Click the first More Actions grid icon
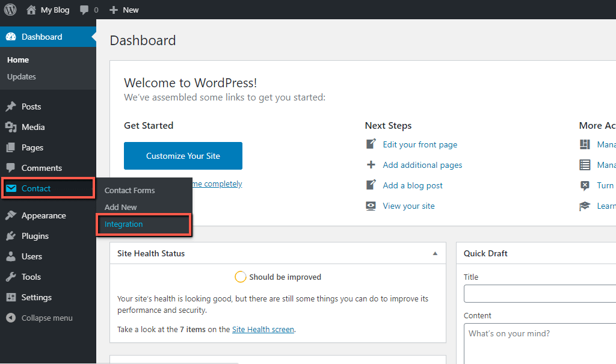 (585, 144)
